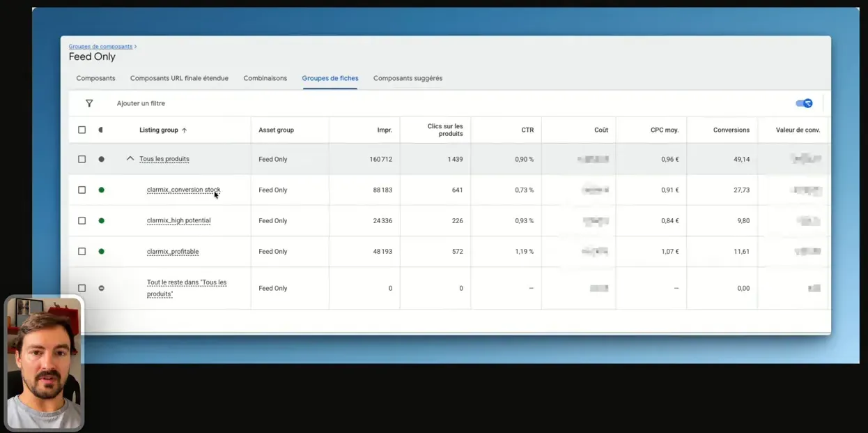
Task: Tick the clarmix_profitable row checkbox
Action: coord(82,251)
